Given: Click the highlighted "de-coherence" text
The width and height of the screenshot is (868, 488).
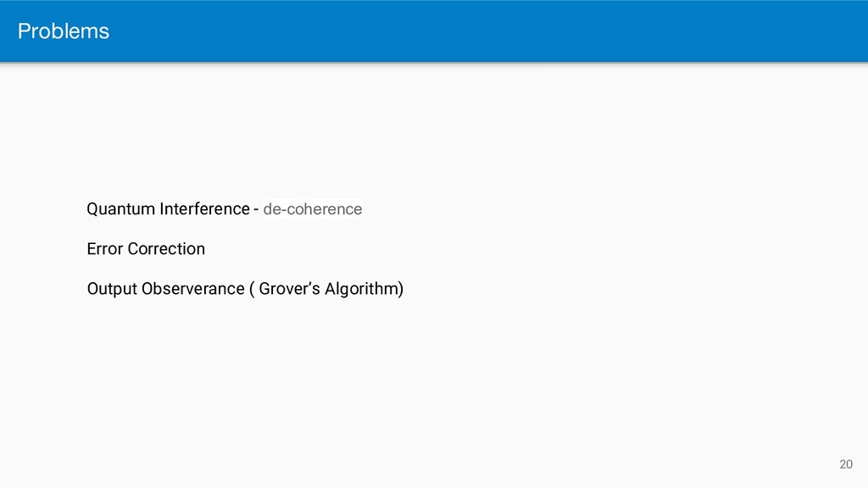Looking at the screenshot, I should point(313,209).
